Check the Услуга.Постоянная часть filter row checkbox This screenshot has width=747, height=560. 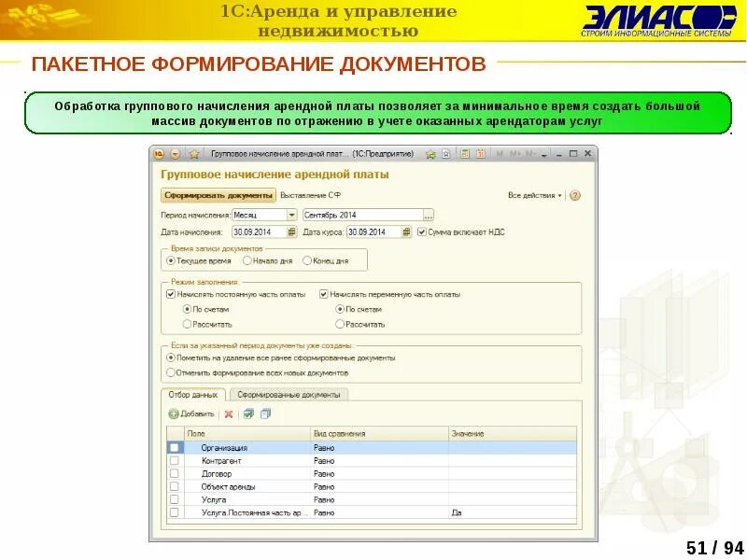pyautogui.click(x=175, y=512)
